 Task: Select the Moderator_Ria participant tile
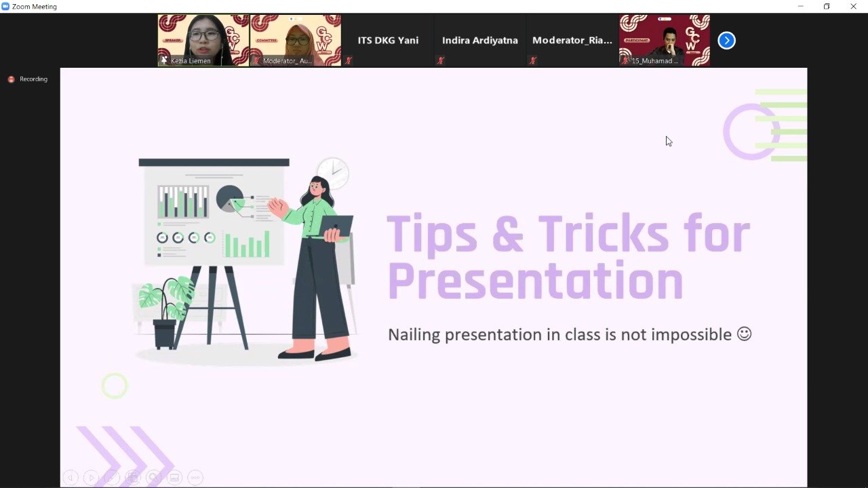click(x=572, y=41)
